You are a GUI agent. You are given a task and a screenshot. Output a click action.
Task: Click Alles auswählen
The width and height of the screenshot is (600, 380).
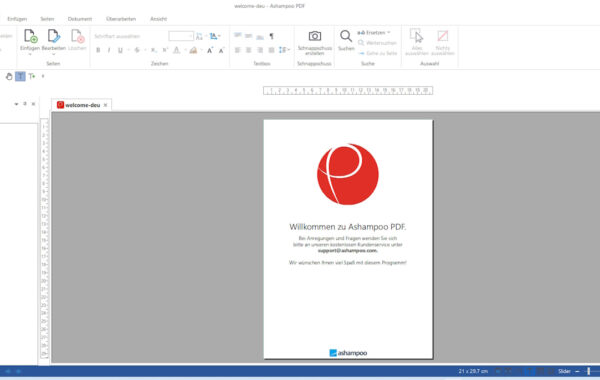click(417, 42)
